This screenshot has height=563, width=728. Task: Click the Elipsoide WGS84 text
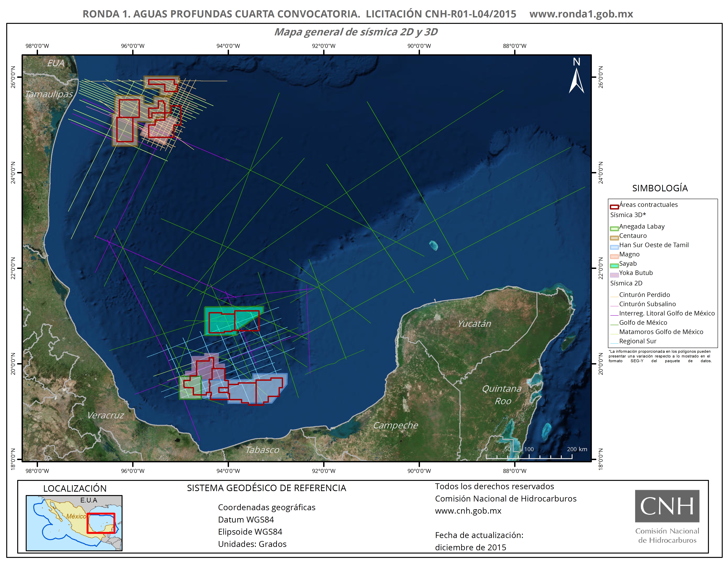(x=250, y=532)
